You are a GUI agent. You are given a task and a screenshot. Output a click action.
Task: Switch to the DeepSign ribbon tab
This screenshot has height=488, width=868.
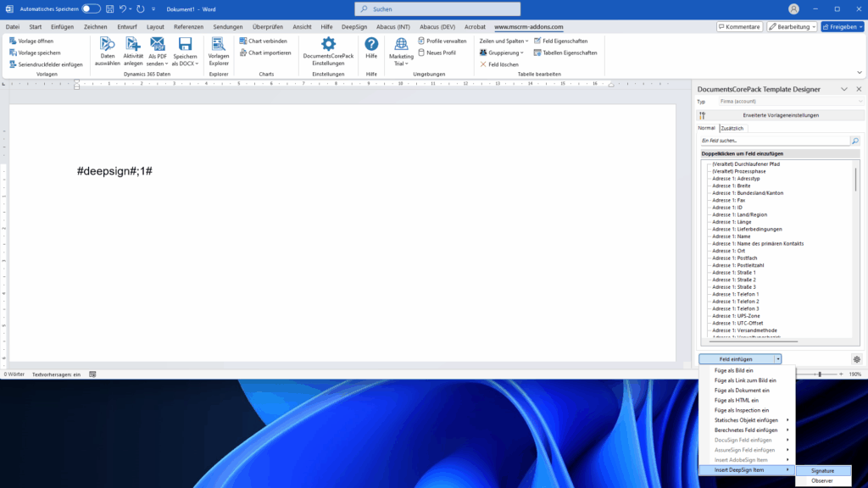click(354, 26)
